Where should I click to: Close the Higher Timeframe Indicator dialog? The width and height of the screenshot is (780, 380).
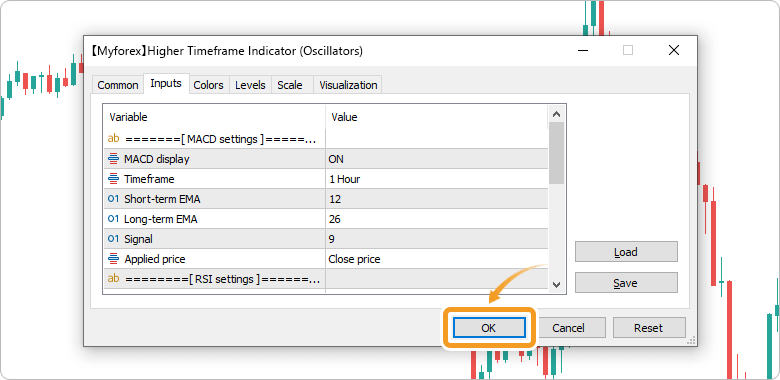674,50
